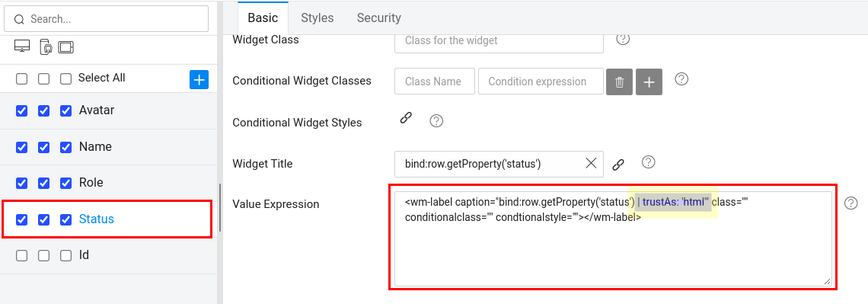Screen dimensions: 868x304
Task: Add a new conditional widget class
Action: coord(649,82)
